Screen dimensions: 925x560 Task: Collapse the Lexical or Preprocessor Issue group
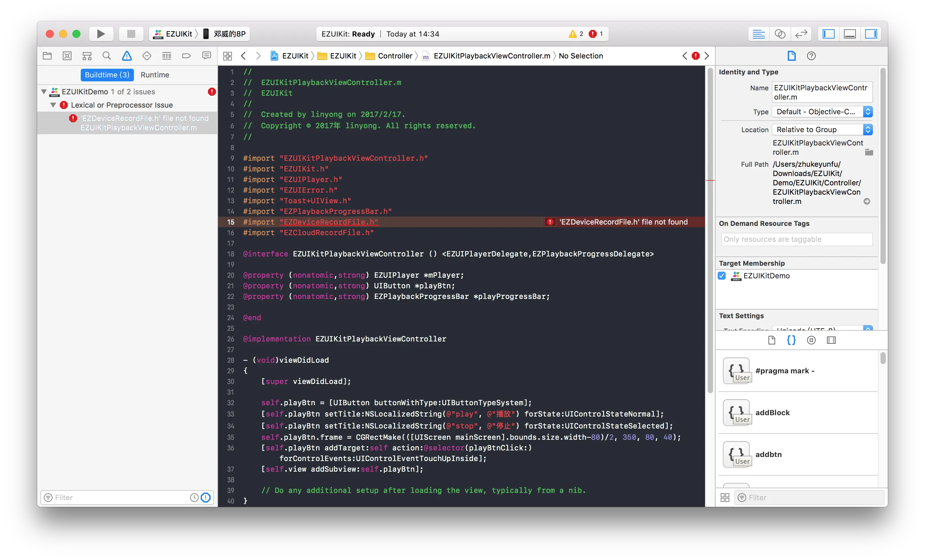click(x=53, y=105)
